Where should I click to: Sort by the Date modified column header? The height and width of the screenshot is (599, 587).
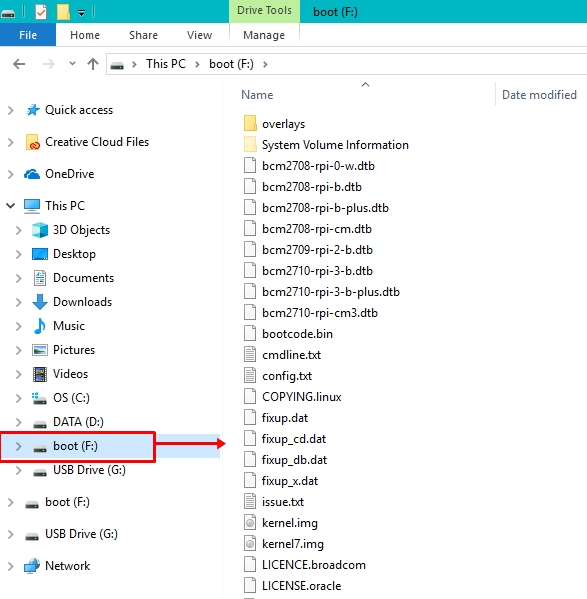[539, 95]
